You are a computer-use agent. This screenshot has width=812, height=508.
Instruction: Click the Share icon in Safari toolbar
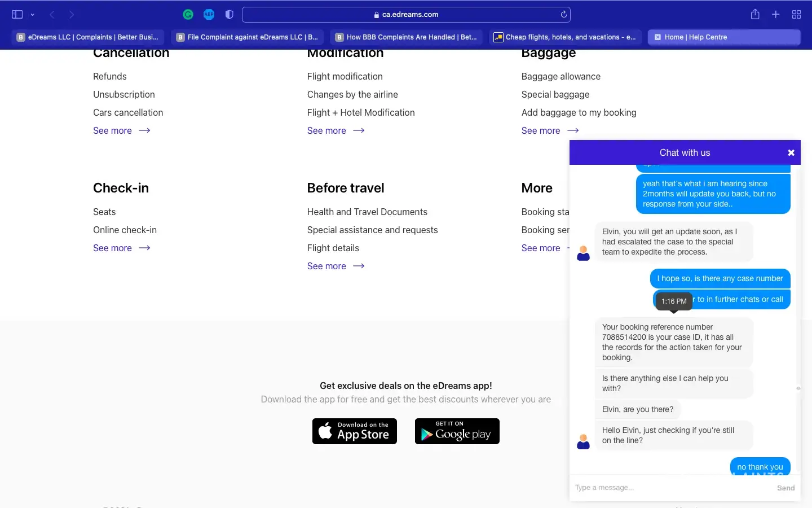tap(755, 15)
